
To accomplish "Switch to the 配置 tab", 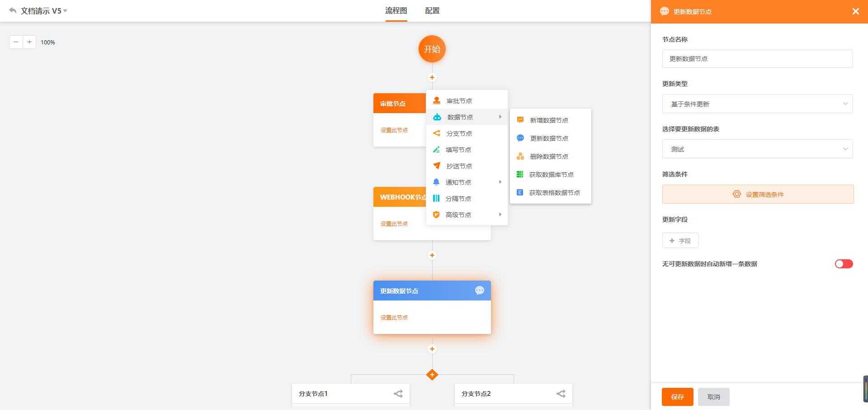I will [x=432, y=10].
